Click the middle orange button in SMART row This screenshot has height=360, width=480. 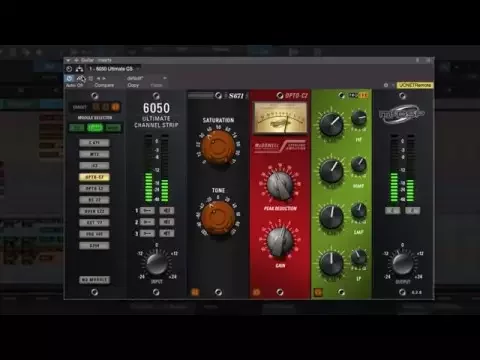tap(106, 107)
